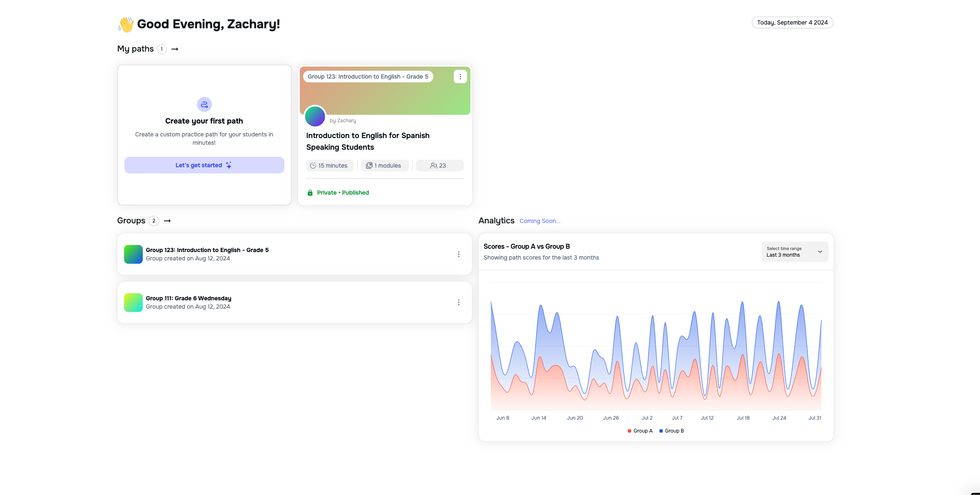
Task: Click the 'Coming Soon...' link beside Analytics
Action: pyautogui.click(x=540, y=221)
